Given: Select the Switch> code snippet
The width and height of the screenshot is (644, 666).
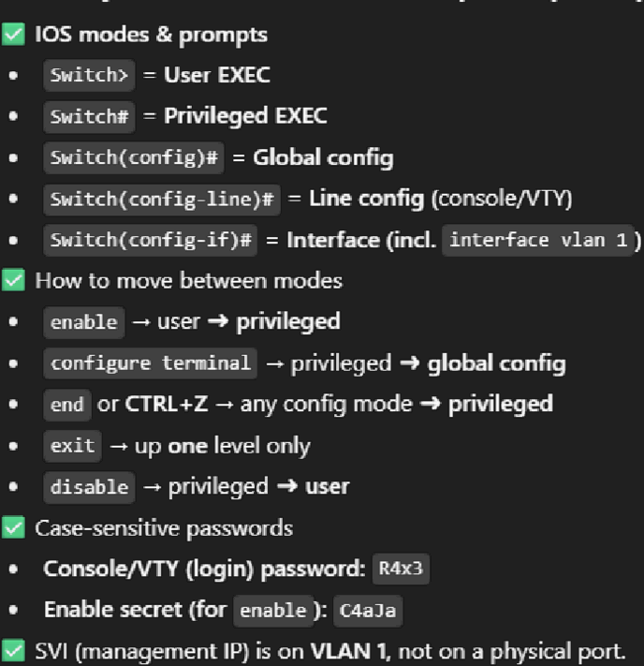Looking at the screenshot, I should click(x=89, y=75).
